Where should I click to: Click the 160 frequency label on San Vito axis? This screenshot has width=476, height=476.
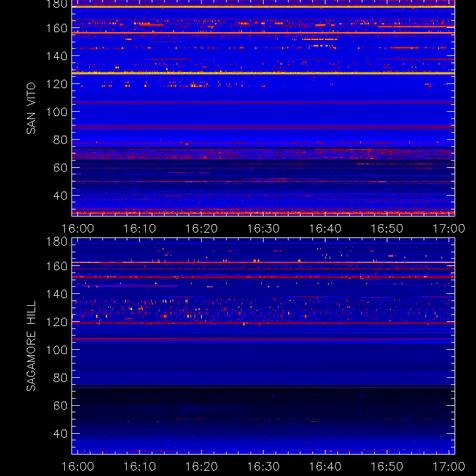click(57, 28)
